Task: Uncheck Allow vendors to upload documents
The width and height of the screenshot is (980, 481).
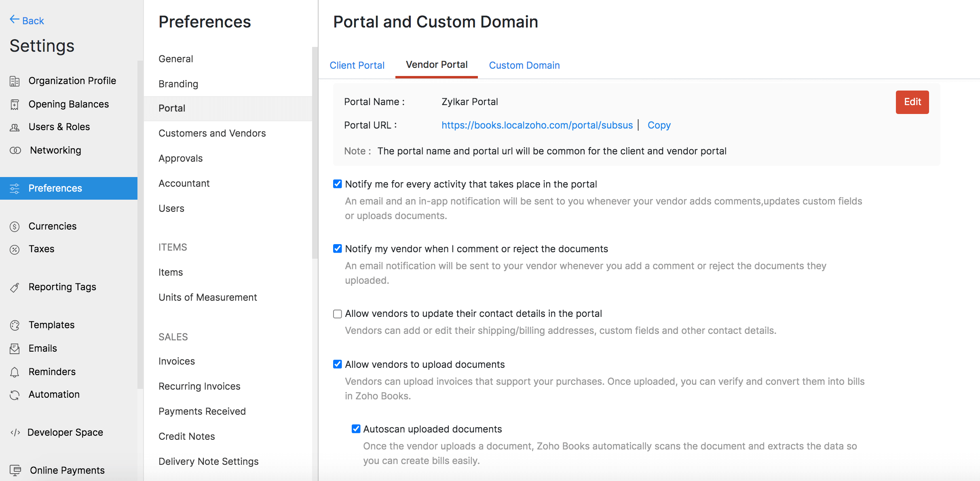Action: [337, 364]
